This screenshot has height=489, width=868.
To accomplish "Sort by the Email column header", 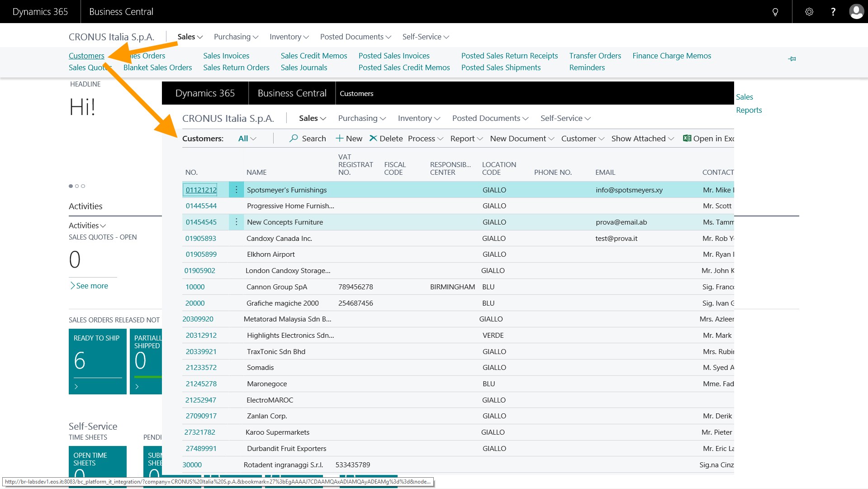I will tap(605, 173).
